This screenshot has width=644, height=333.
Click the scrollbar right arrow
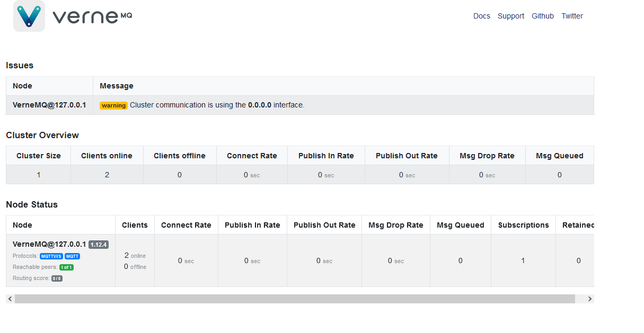(x=589, y=299)
